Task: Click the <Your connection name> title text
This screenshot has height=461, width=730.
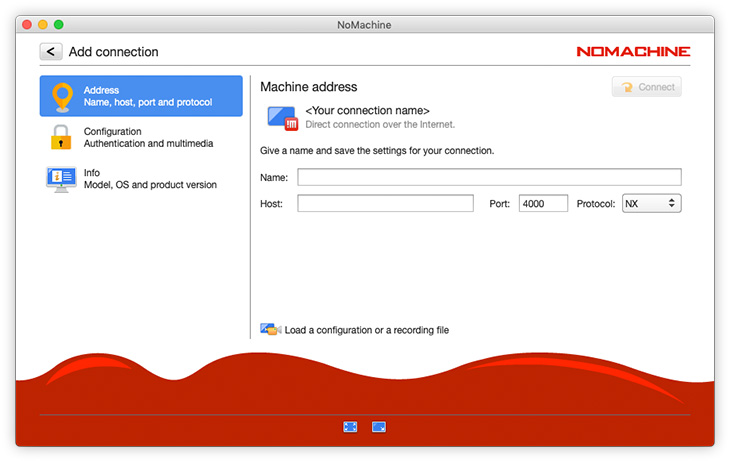Action: 367,110
